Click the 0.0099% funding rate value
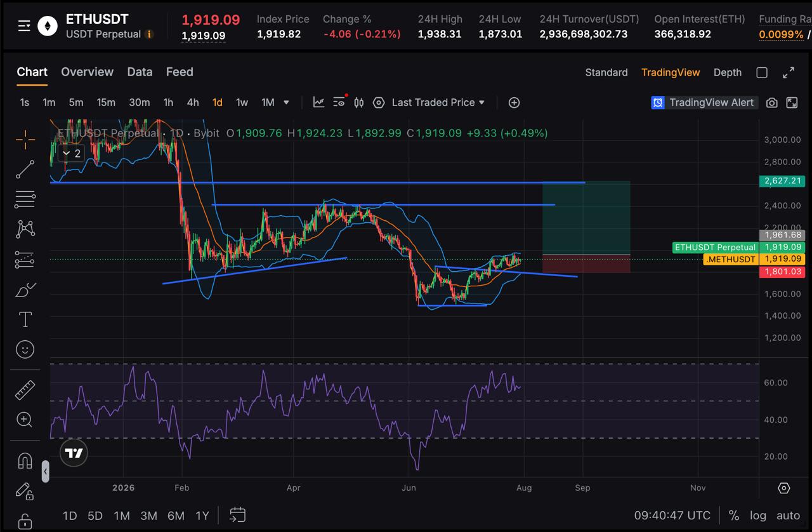The image size is (812, 532). point(781,34)
